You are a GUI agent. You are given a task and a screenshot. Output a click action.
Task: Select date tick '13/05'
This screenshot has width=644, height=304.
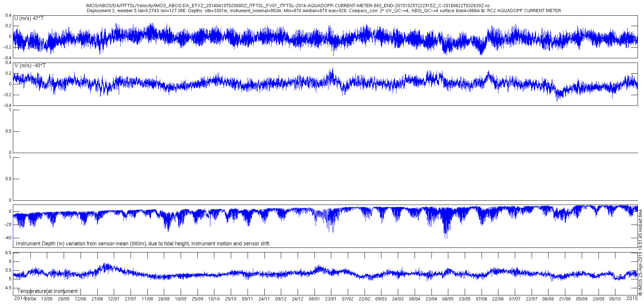click(x=47, y=299)
